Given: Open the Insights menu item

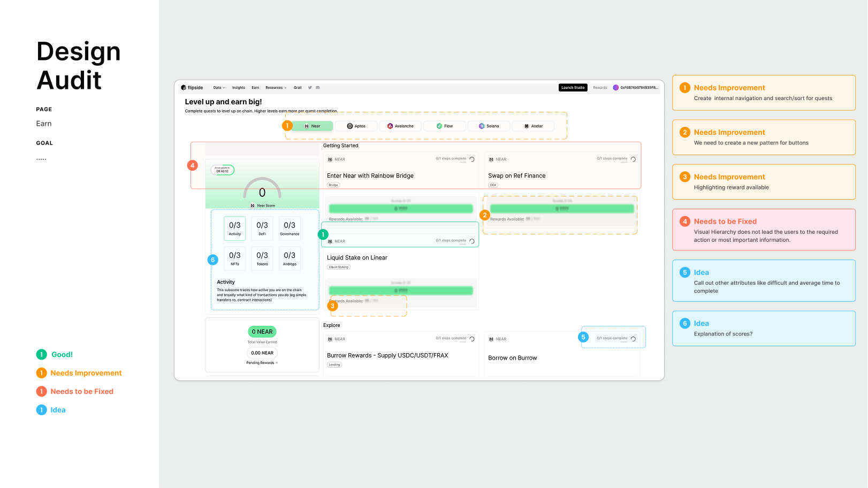Looking at the screenshot, I should coord(239,88).
